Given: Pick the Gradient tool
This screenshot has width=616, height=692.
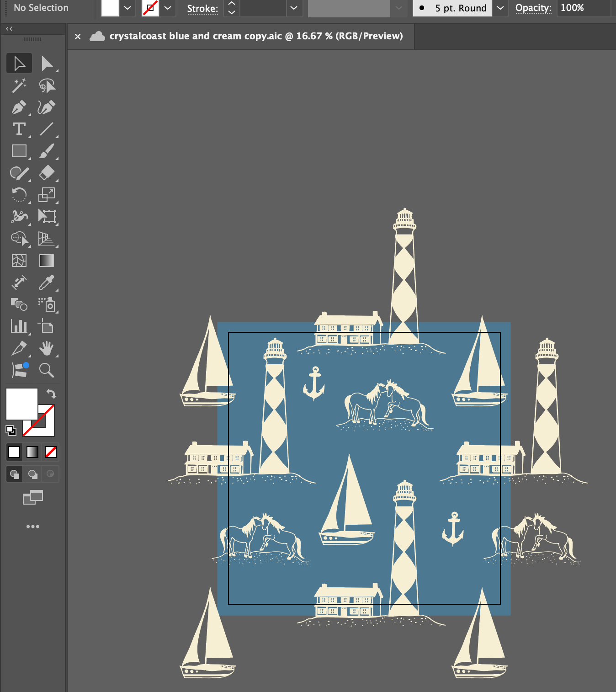Looking at the screenshot, I should point(47,261).
